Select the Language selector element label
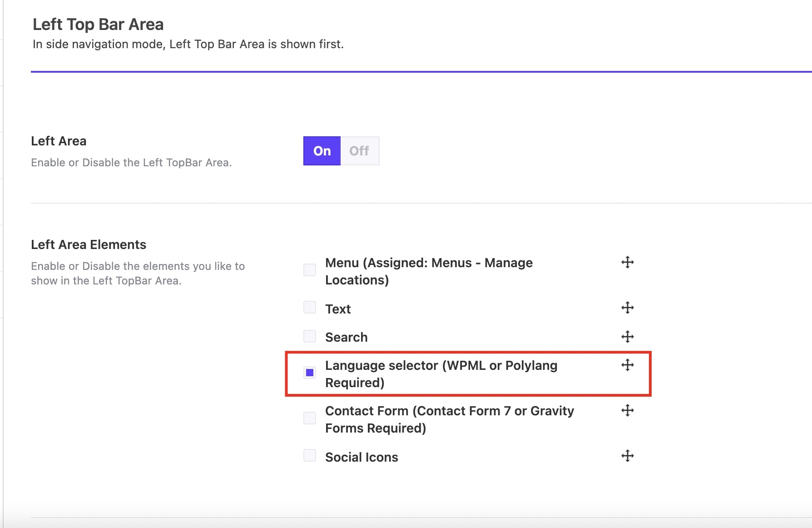Viewport: 812px width, 528px height. [441, 374]
